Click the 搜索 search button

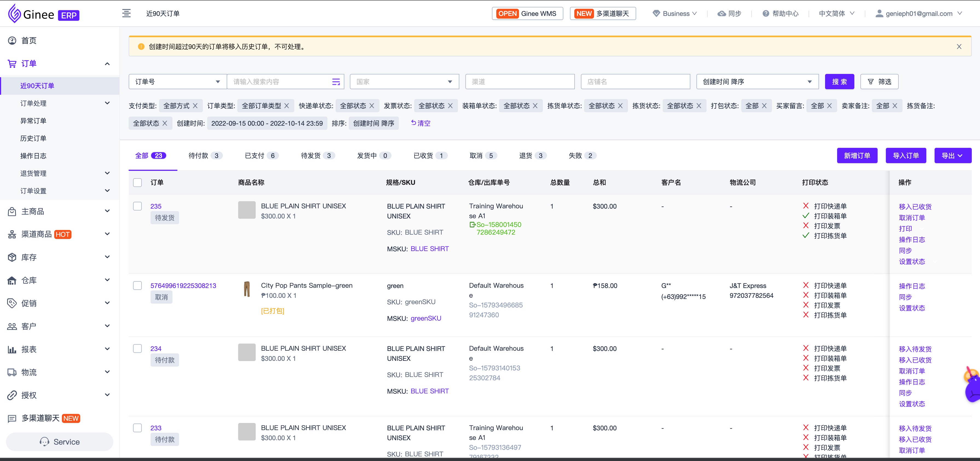pyautogui.click(x=839, y=82)
